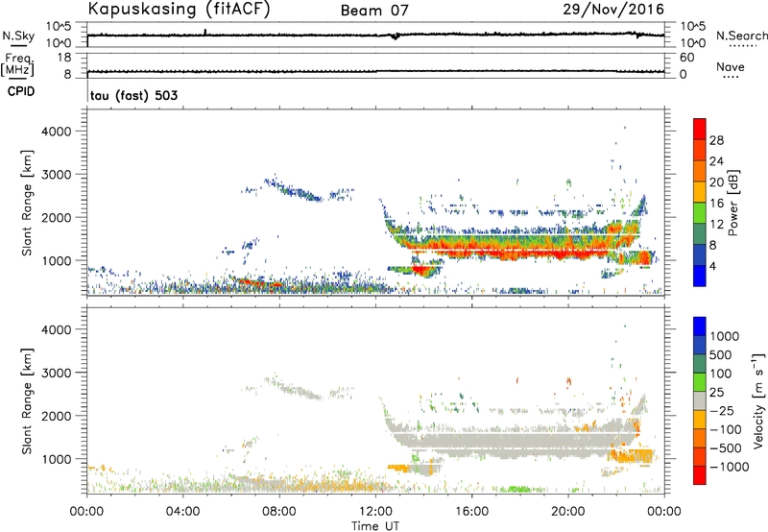This screenshot has height=532, width=768.
Task: Click the '08:00' time axis tick label
Action: (x=279, y=512)
